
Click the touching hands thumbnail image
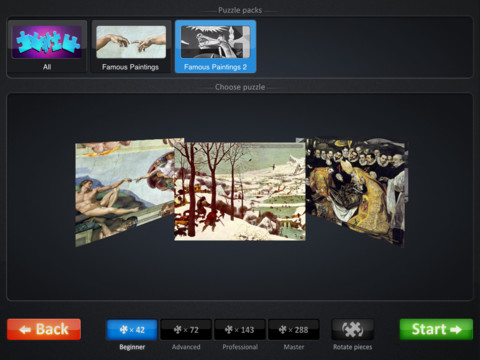coord(131,42)
